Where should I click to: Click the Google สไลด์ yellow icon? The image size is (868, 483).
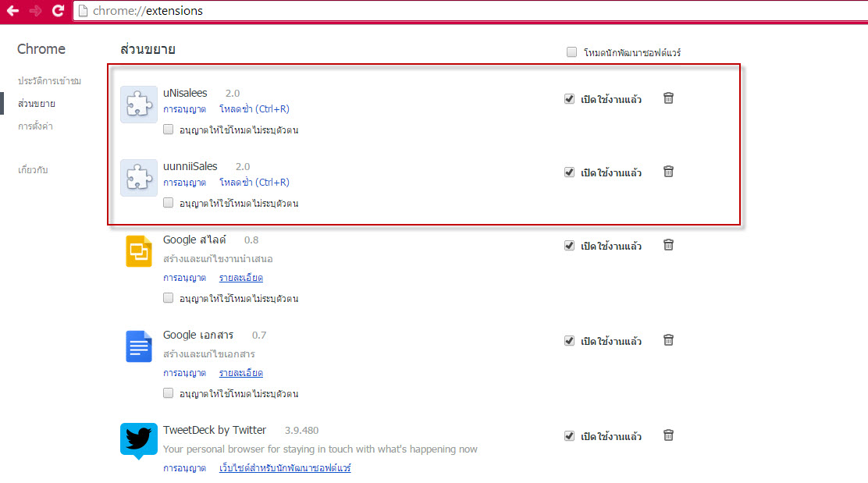click(139, 251)
